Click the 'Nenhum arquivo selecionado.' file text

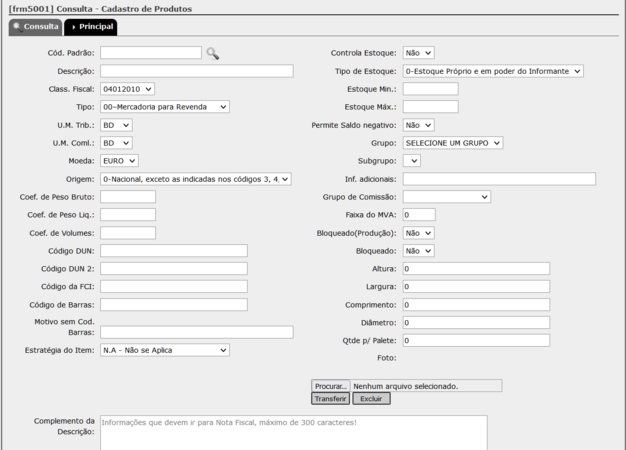[406, 386]
